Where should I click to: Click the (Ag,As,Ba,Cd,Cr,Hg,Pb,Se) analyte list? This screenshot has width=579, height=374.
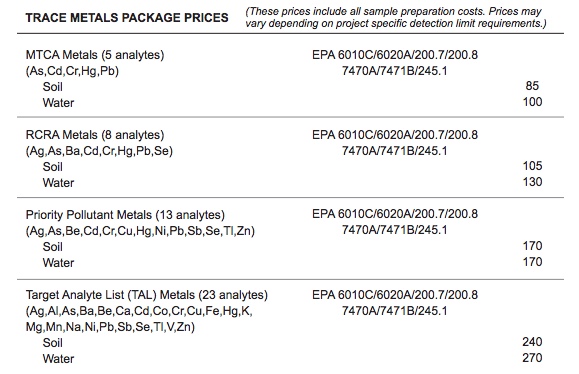tap(99, 151)
